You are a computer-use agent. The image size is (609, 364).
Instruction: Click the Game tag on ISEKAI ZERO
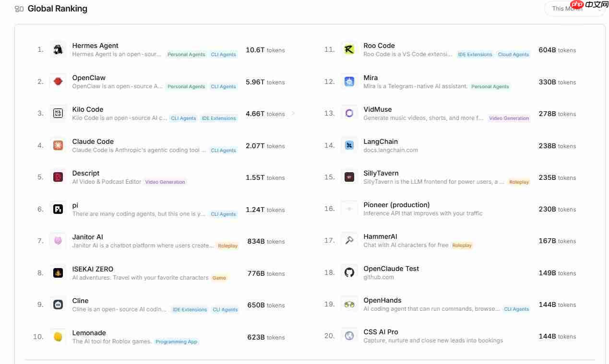click(x=219, y=278)
